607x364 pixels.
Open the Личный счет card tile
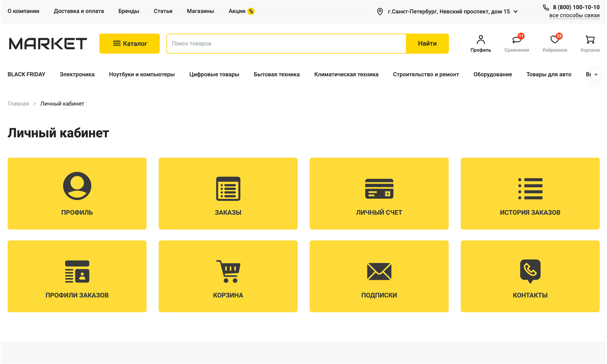coord(379,193)
